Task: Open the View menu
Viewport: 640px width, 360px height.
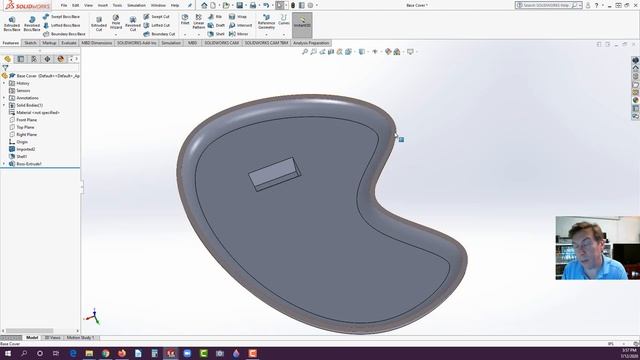Action: [x=88, y=6]
